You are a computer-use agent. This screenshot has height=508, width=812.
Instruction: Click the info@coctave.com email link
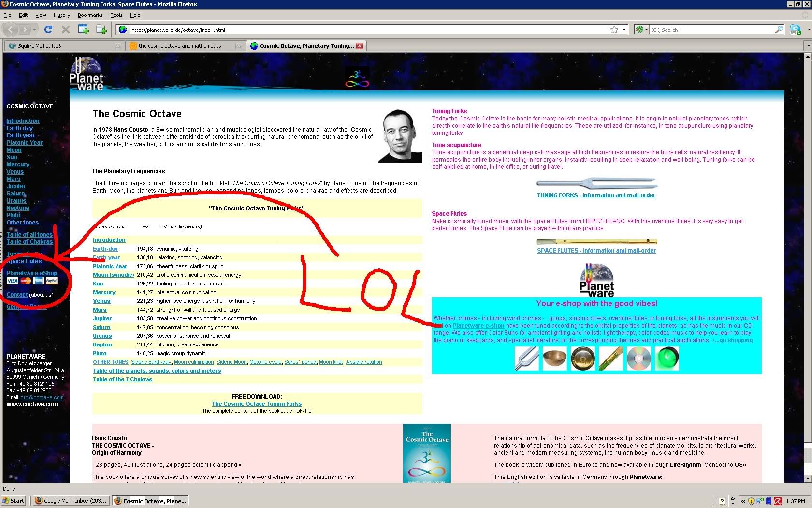click(x=42, y=397)
